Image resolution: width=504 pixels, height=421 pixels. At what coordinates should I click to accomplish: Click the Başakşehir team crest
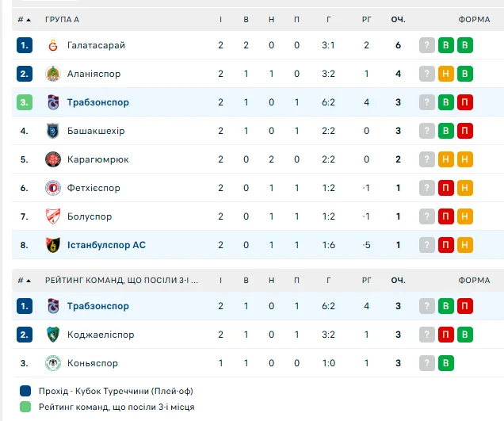pos(53,131)
